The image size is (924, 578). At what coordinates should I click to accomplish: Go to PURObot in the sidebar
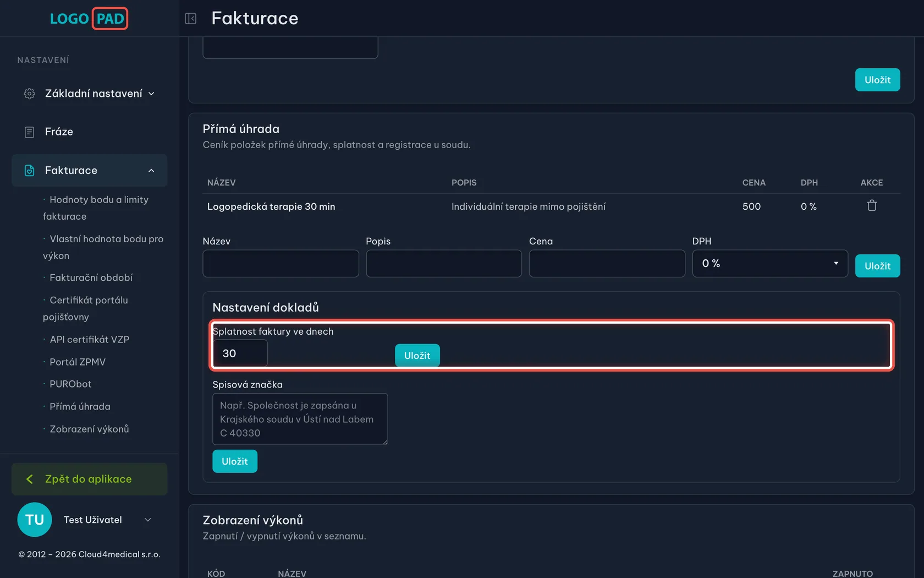(70, 384)
